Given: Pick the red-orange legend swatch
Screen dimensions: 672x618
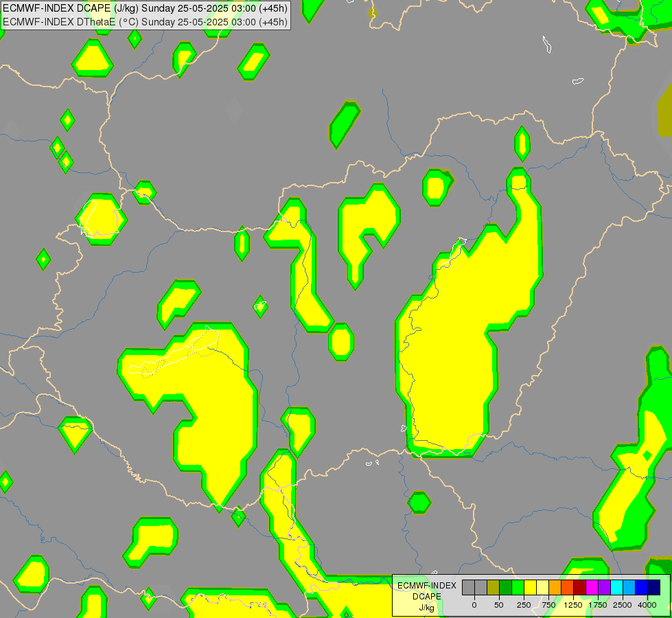Looking at the screenshot, I should 568,588.
